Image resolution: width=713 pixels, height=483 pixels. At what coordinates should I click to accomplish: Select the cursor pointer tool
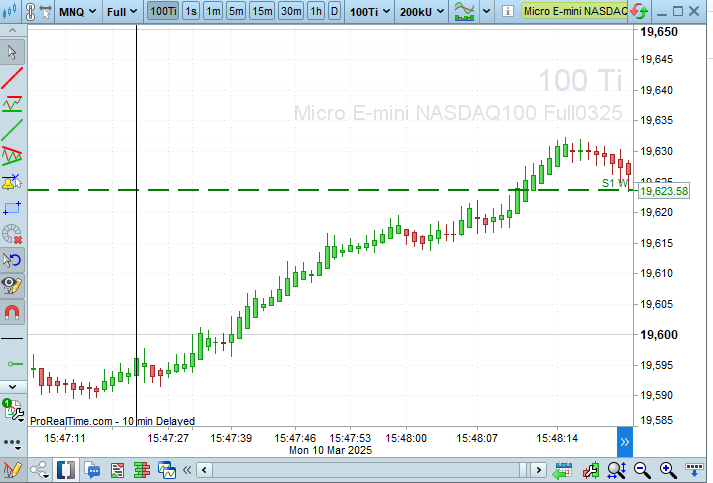pos(12,52)
